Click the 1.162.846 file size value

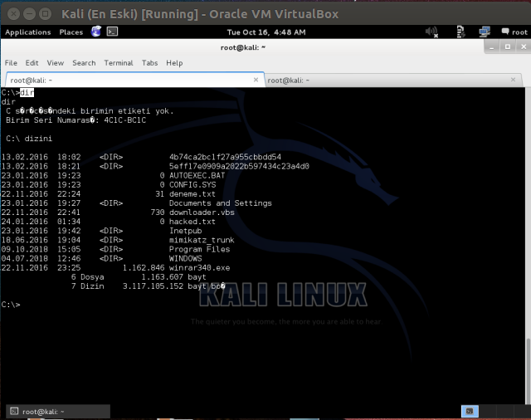[x=144, y=268]
